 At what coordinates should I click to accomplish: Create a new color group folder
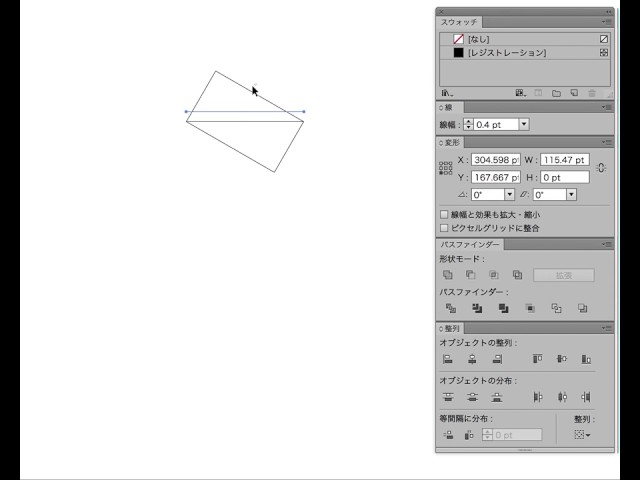556,93
